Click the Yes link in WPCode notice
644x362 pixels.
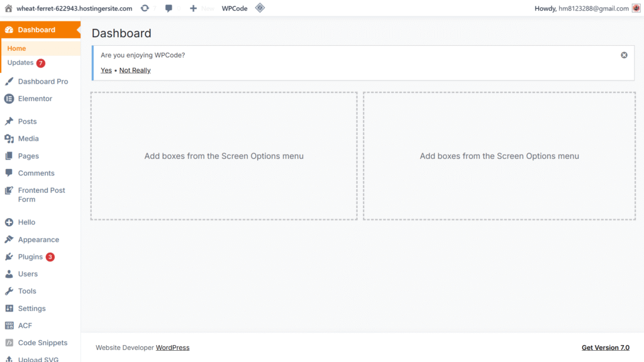click(x=106, y=70)
